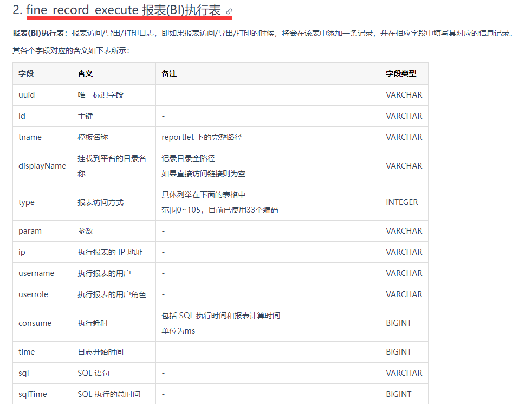The width and height of the screenshot is (532, 404).
Task: Select the 'sql' field cell
Action: pos(42,373)
